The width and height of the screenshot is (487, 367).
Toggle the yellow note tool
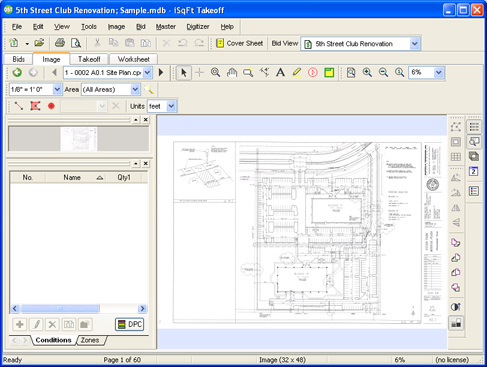pos(329,72)
